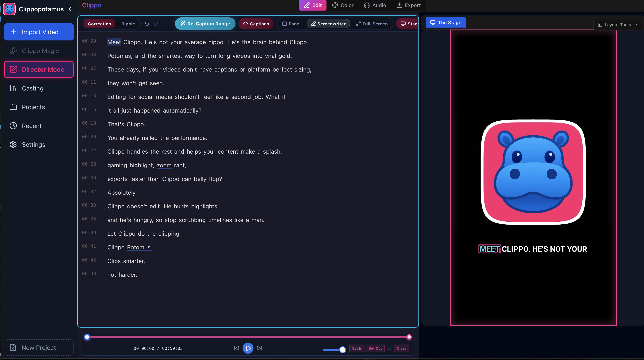This screenshot has height=360, width=644.
Task: Skip to the previous segment
Action: [x=236, y=348]
